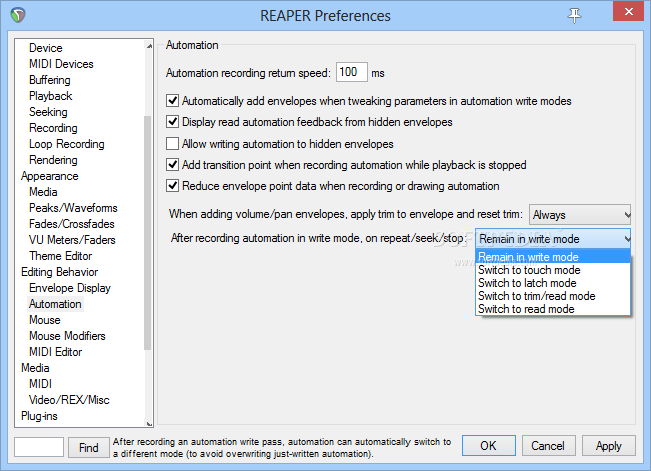The image size is (651, 471).
Task: Open the Recording settings page
Action: pyautogui.click(x=53, y=128)
